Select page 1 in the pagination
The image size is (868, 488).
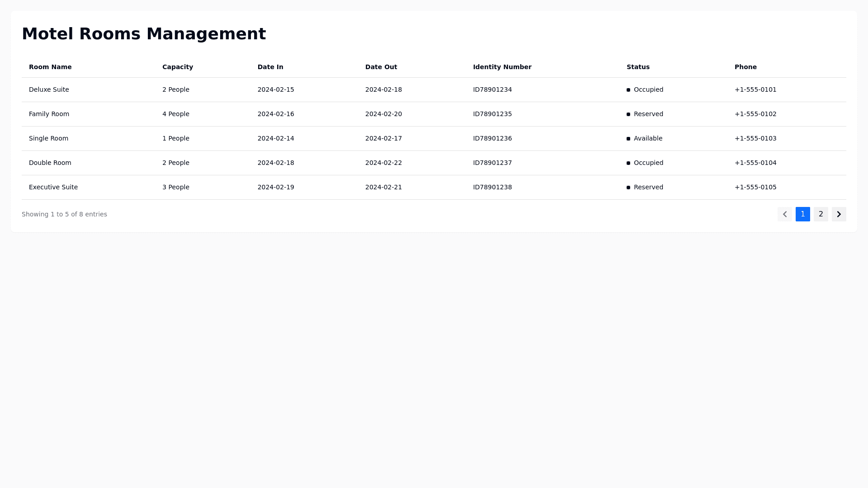tap(802, 214)
